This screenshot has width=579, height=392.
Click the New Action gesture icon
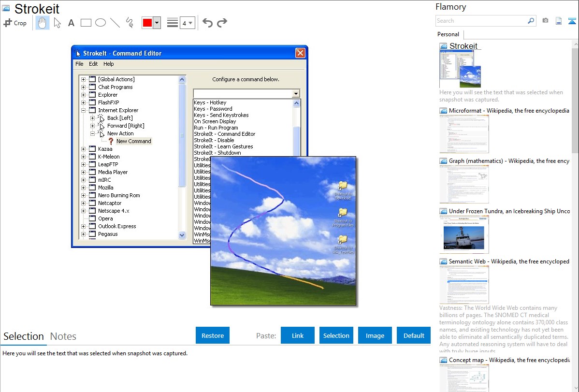coord(101,133)
